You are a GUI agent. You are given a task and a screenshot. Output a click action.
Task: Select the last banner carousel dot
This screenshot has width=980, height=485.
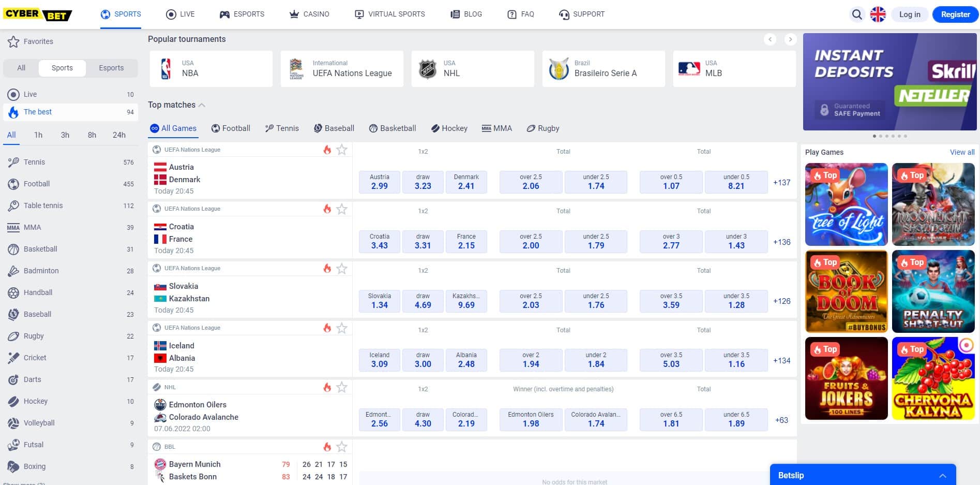pos(905,136)
